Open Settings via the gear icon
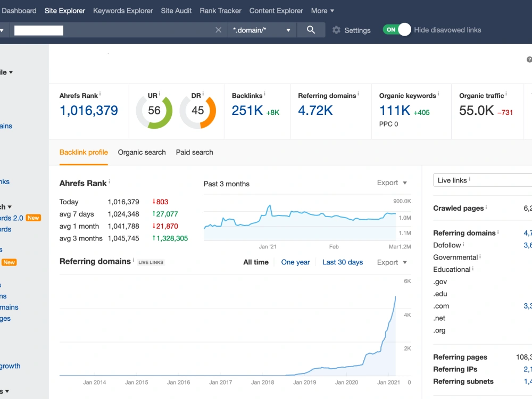The height and width of the screenshot is (399, 532). [336, 30]
